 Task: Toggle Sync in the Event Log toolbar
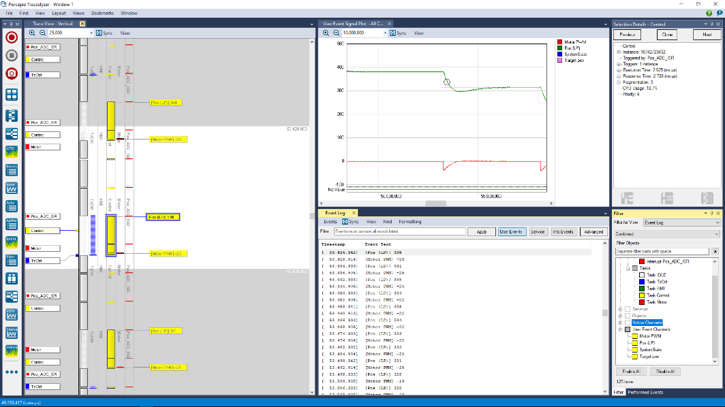click(x=350, y=222)
